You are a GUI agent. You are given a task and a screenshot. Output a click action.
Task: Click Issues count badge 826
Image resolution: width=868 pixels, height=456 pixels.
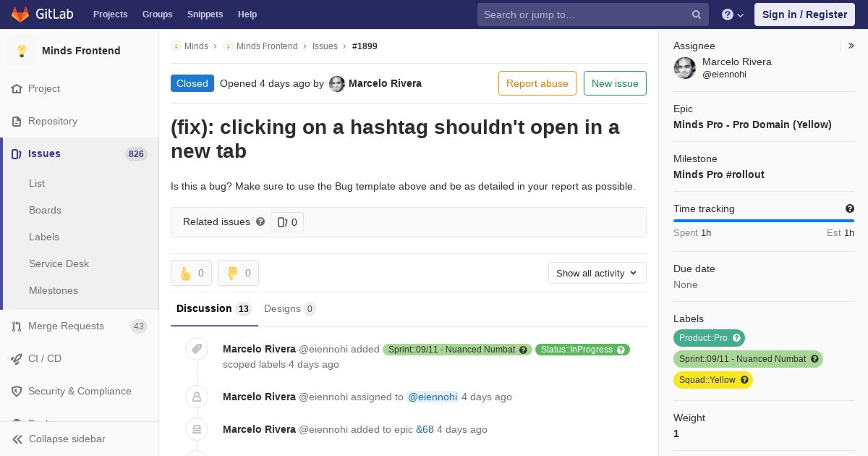[x=136, y=153]
